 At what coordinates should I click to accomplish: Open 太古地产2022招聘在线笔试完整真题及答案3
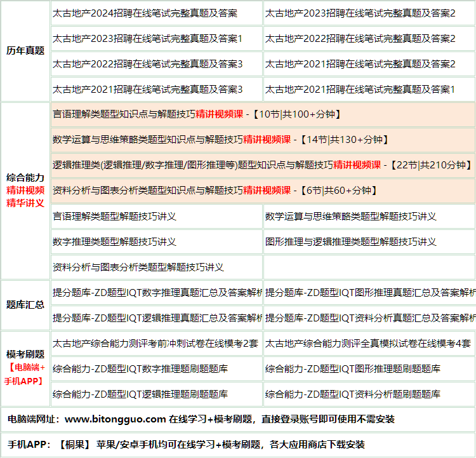coord(147,64)
